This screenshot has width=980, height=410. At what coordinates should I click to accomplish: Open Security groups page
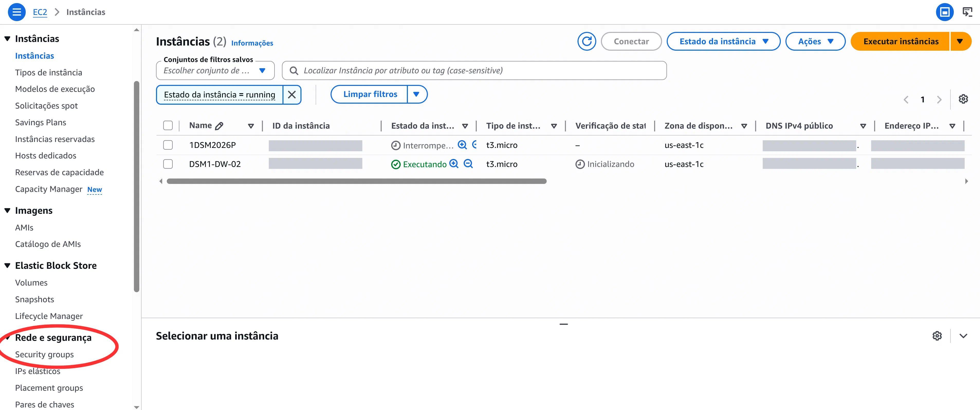[44, 354]
